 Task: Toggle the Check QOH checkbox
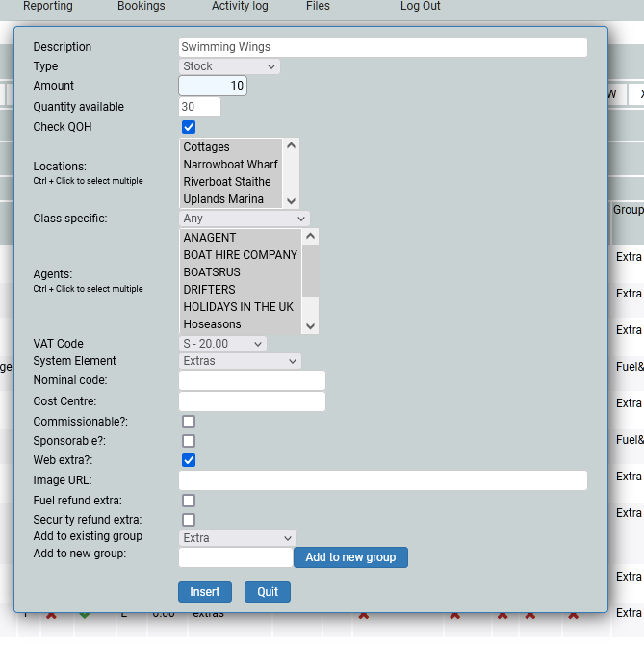(x=189, y=127)
